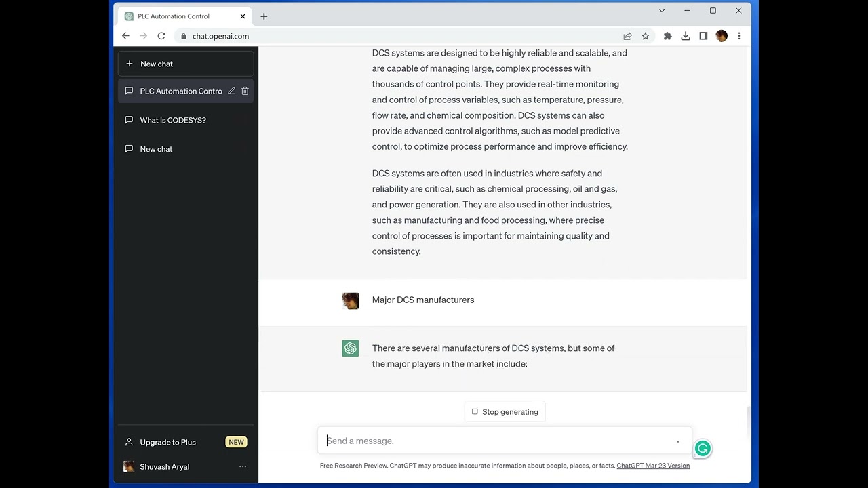Share this page using address bar icon
The image size is (868, 488).
[628, 36]
